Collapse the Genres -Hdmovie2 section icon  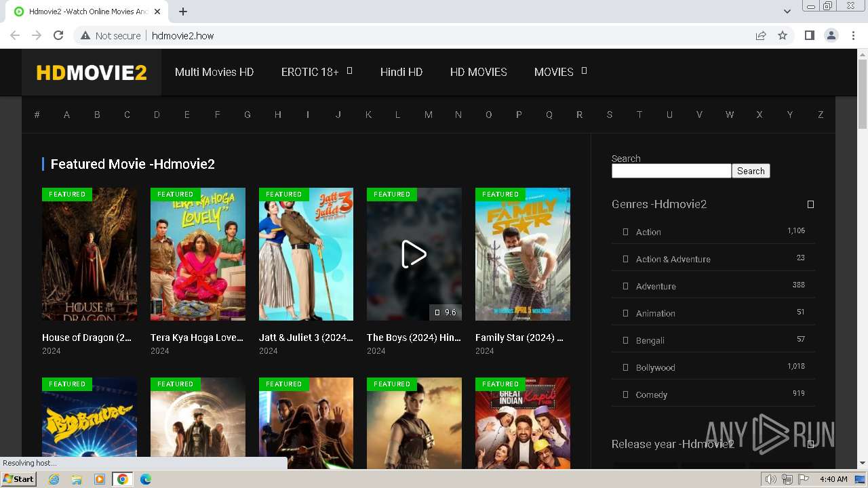point(810,204)
